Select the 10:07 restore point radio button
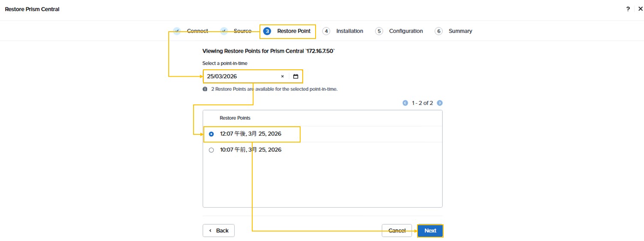The height and width of the screenshot is (241, 644). click(211, 150)
